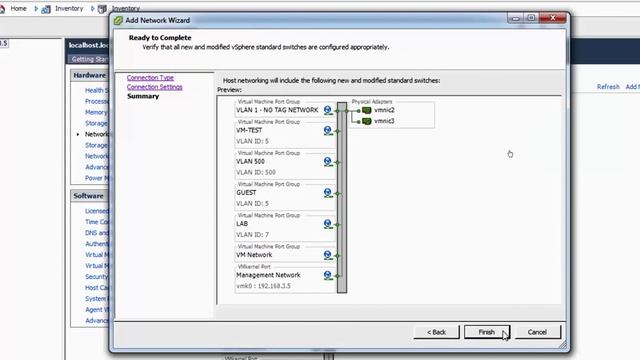Open the Connection Type step link
640x360 pixels.
[x=150, y=78]
